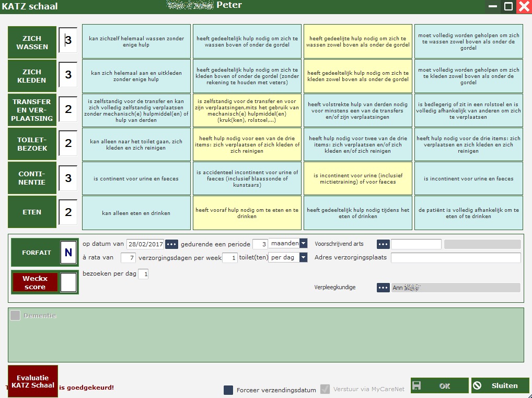
Task: Click the ETEN score field
Action: point(68,212)
